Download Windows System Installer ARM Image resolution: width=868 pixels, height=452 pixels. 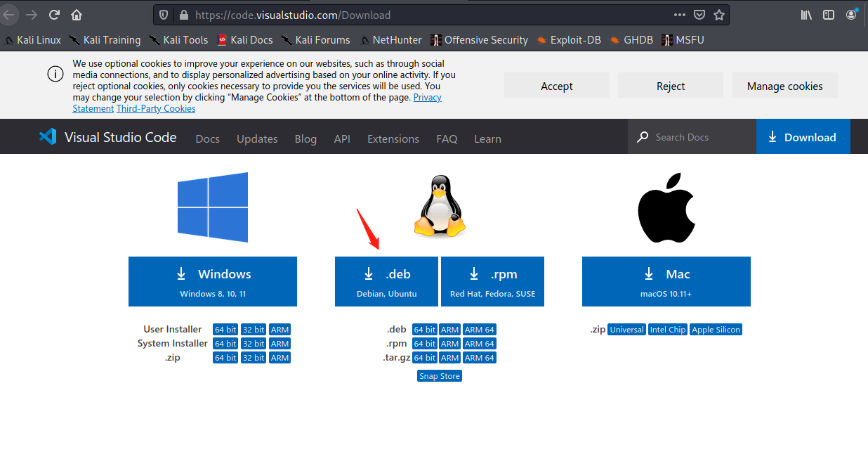[280, 344]
